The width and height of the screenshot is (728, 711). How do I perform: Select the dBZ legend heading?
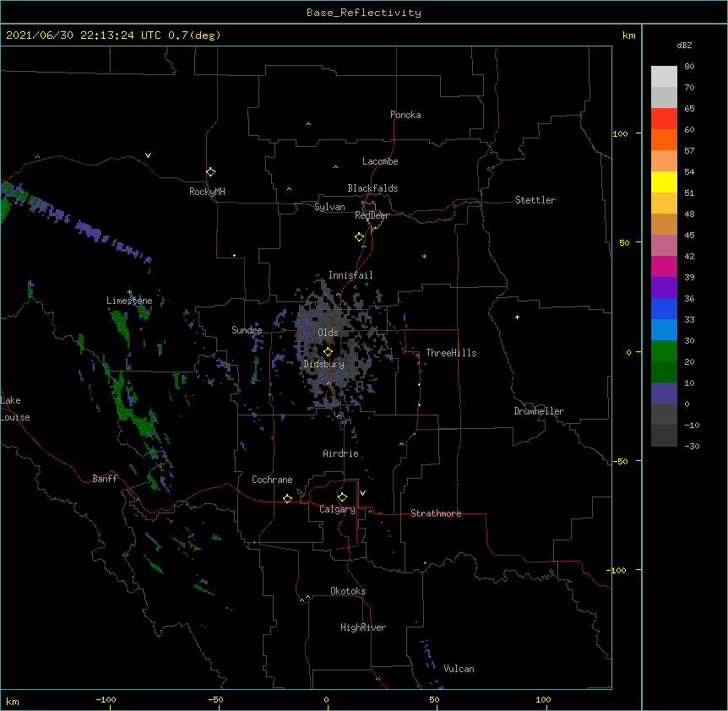[x=684, y=45]
